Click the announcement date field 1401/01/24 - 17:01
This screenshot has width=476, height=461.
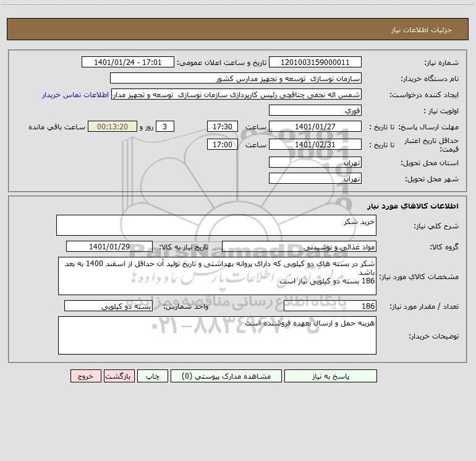tap(128, 62)
